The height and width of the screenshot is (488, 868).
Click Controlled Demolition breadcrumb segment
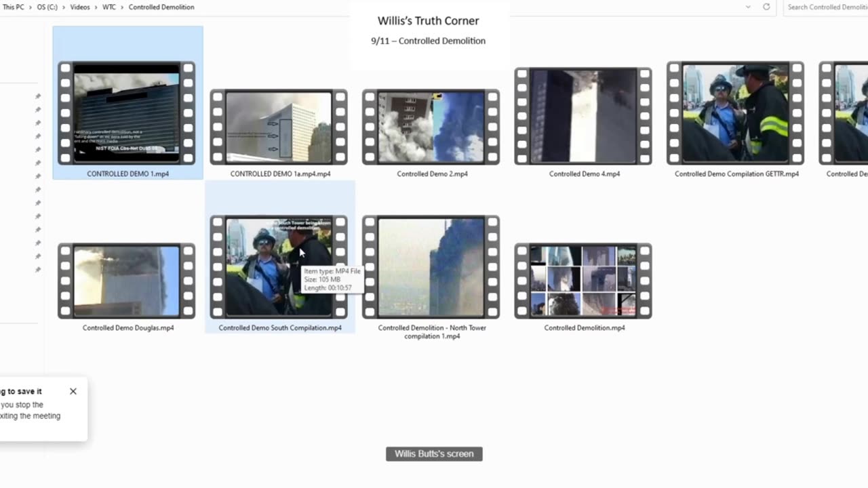point(161,7)
